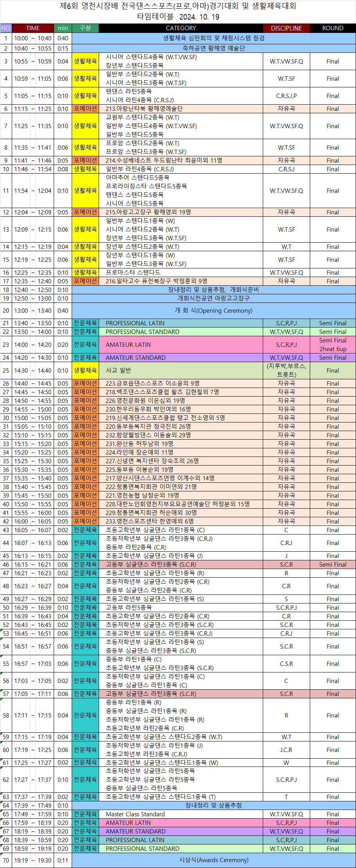
Task: Select 230.한우리동우회 박인여외 16명
Action: pyautogui.click(x=181, y=410)
